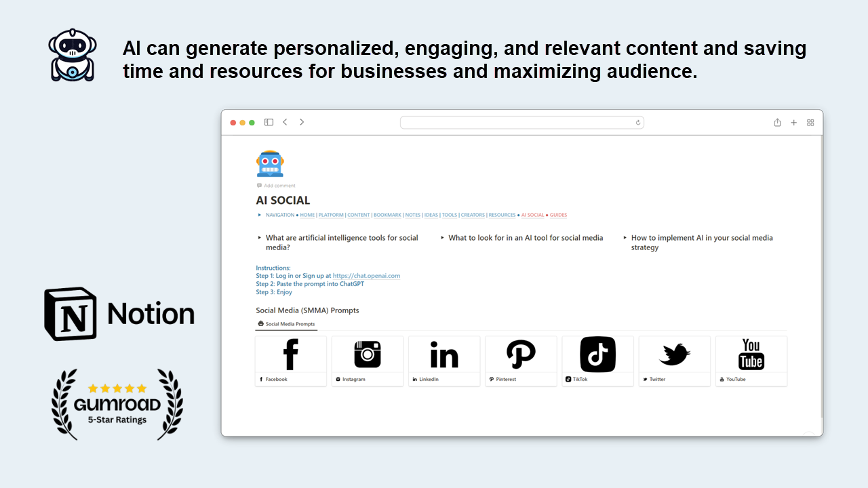868x488 pixels.
Task: Click the browser share icon
Action: (x=777, y=123)
